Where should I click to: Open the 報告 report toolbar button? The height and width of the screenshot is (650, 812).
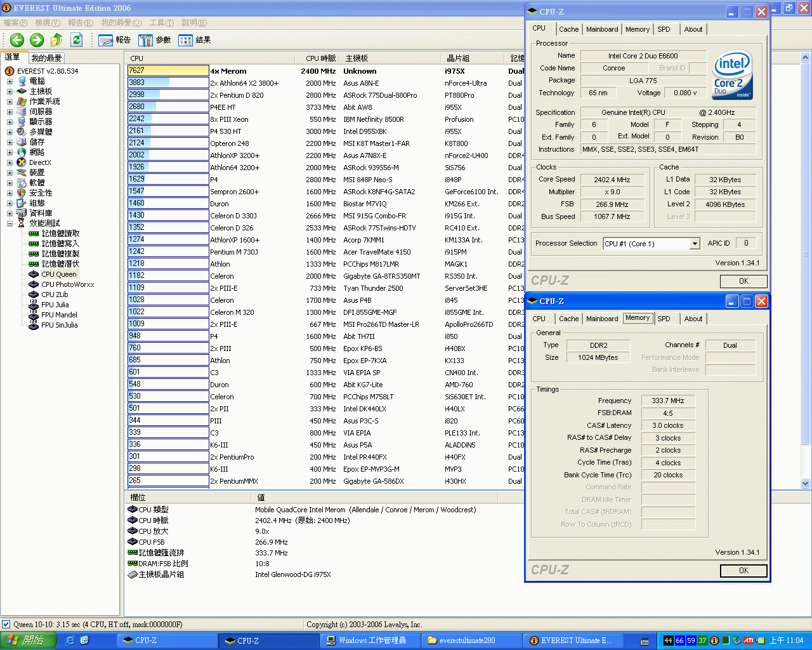(x=115, y=40)
